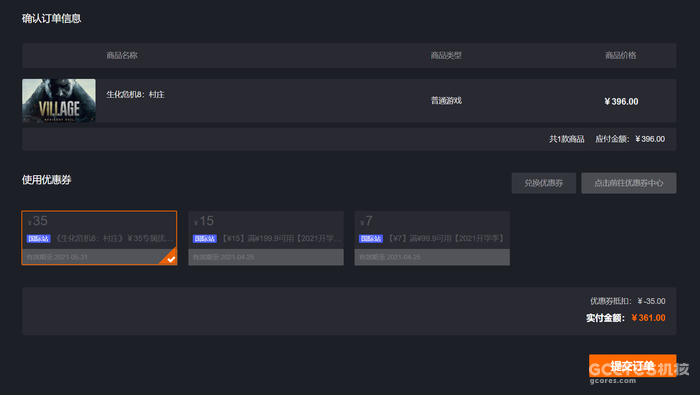Click the product title 生化危机8：村庄
Image resolution: width=700 pixels, height=395 pixels.
(x=135, y=95)
